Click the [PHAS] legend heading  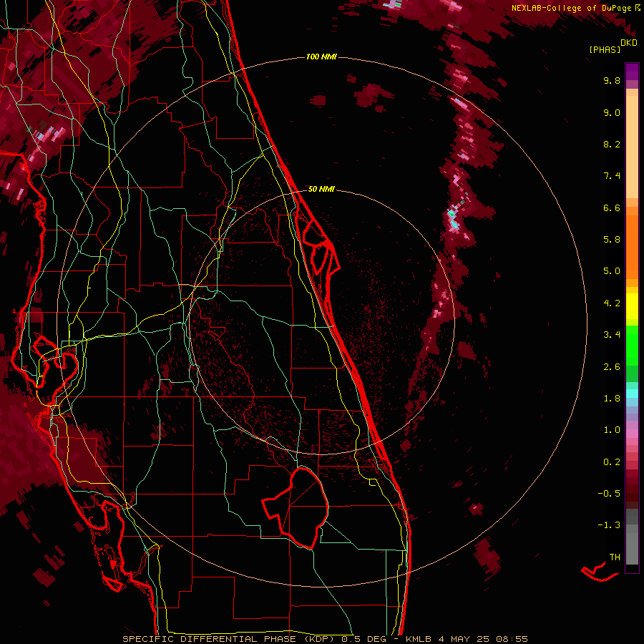tap(605, 49)
